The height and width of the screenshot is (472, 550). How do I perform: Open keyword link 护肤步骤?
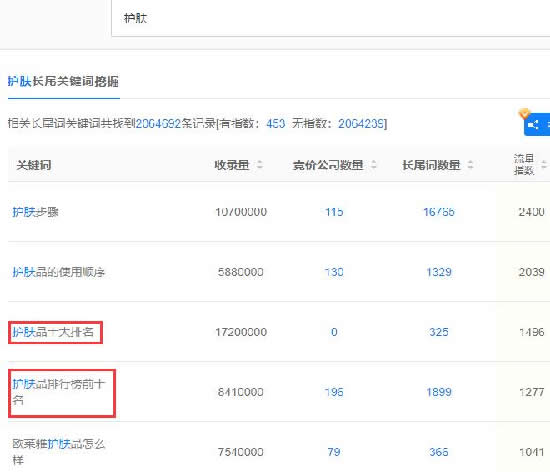point(35,212)
